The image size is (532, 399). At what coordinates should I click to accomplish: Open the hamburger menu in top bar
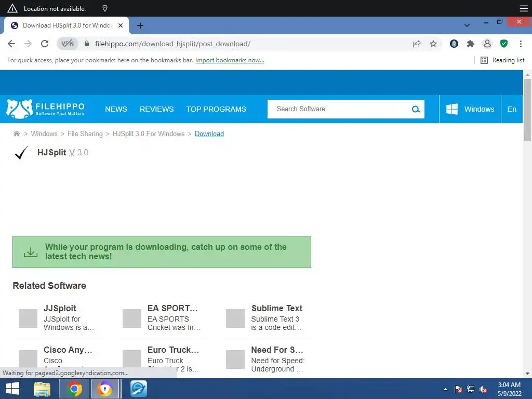pos(524,8)
